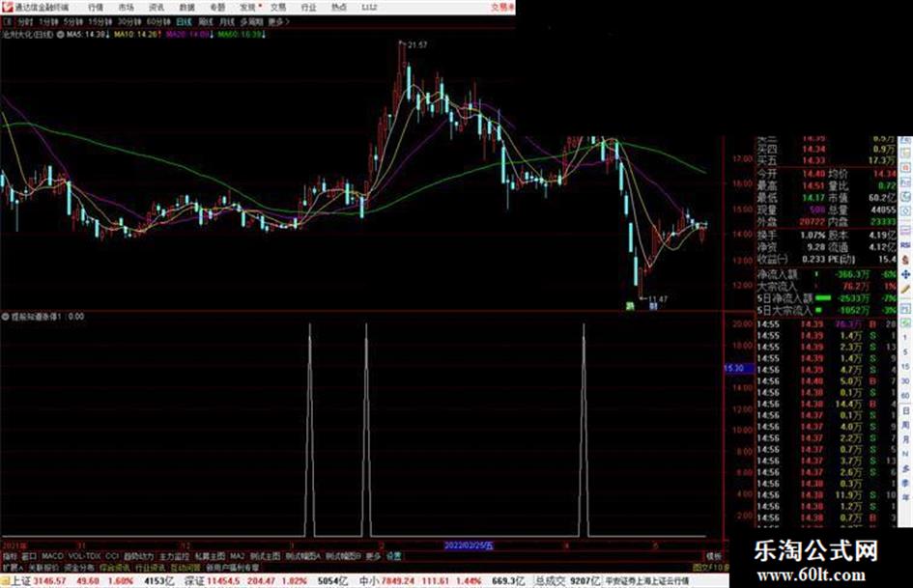Viewport: 913px width, 588px height.
Task: Click 5日净流入额 row in quote panel
Action: coord(826,298)
